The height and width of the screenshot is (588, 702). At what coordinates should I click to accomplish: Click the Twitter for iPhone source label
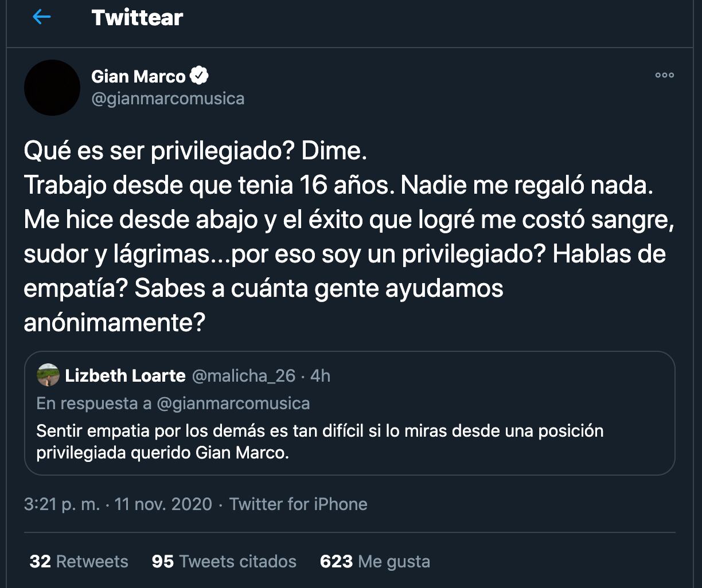298,504
